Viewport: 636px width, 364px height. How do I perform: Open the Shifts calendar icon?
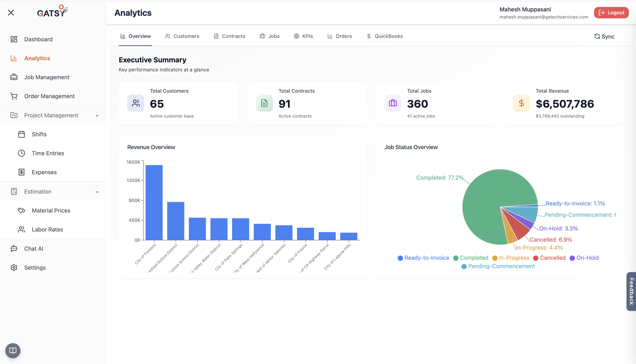point(22,134)
